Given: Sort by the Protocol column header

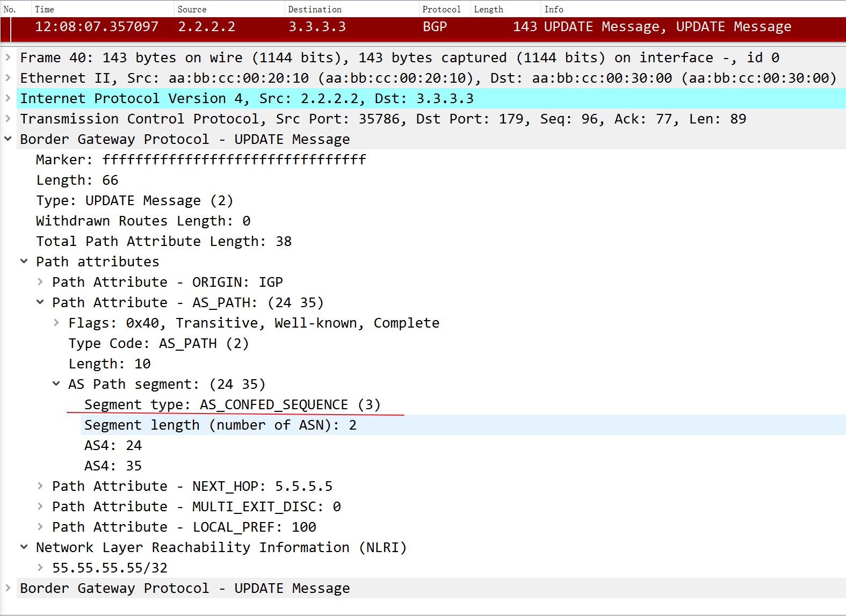Looking at the screenshot, I should coord(445,9).
